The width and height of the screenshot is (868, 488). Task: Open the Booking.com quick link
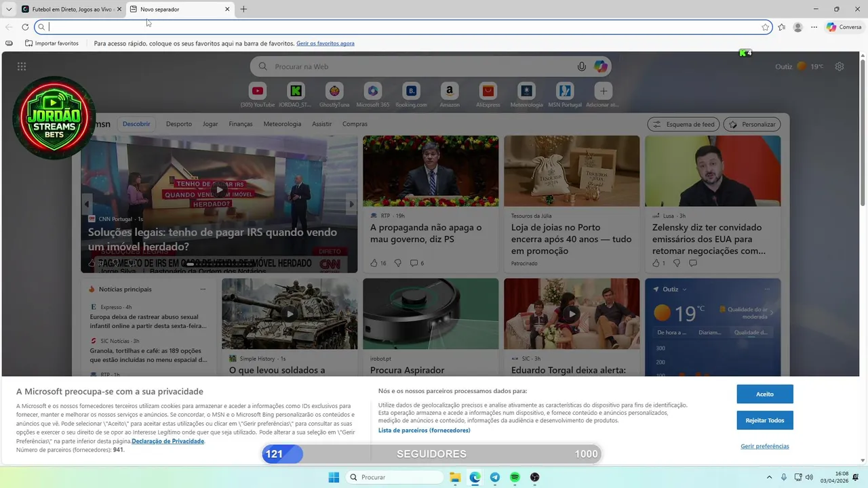411,91
